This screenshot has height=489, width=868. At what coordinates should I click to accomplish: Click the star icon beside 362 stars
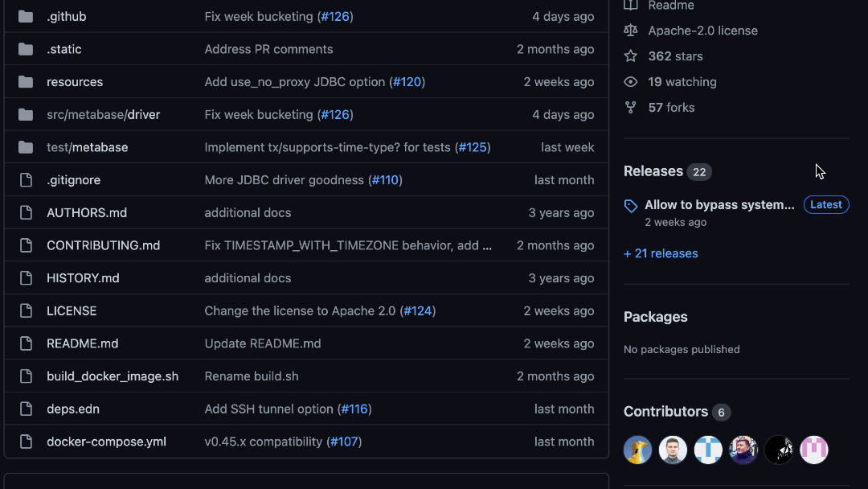click(631, 56)
